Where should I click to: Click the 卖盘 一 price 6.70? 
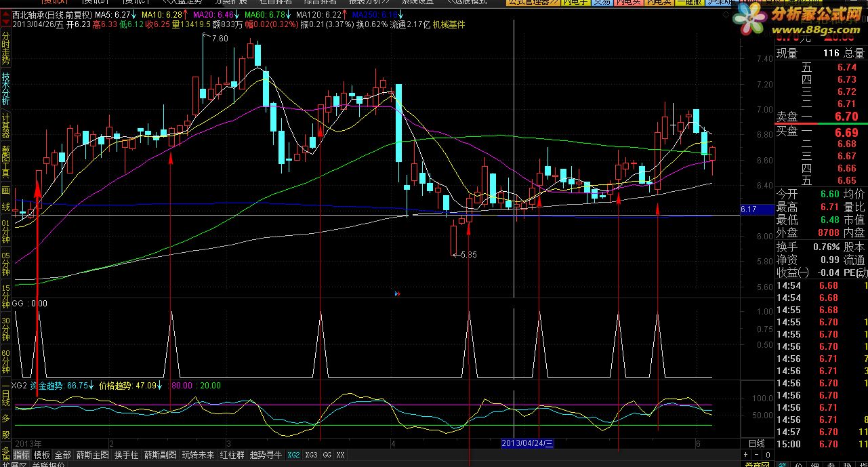(847, 117)
